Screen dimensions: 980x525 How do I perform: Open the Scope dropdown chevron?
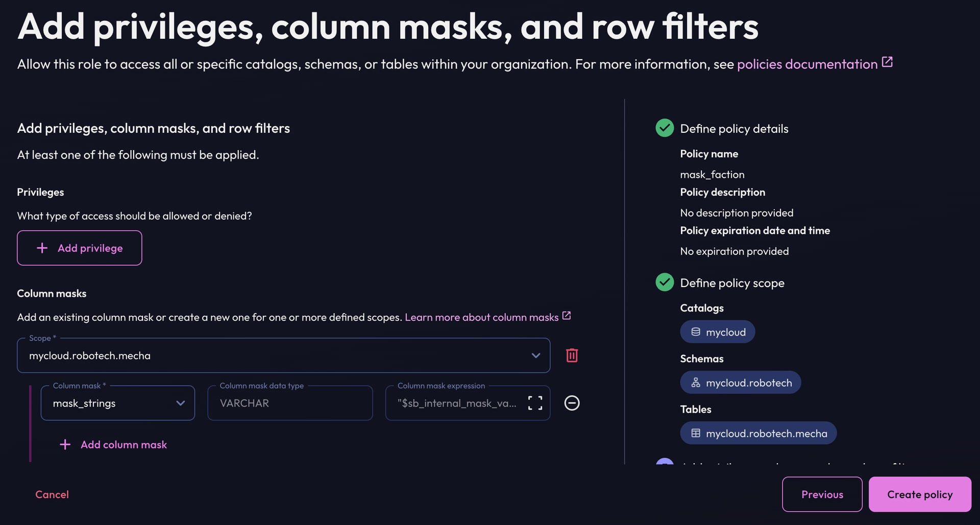[535, 355]
